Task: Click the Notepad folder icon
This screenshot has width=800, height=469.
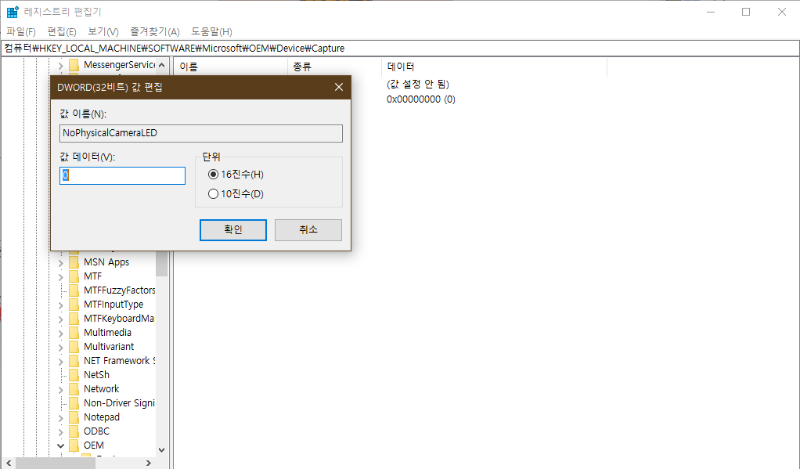Action: (x=74, y=416)
